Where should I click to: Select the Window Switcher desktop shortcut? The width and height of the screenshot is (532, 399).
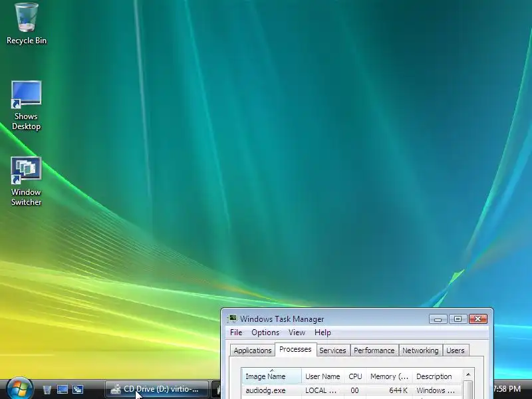(26, 181)
